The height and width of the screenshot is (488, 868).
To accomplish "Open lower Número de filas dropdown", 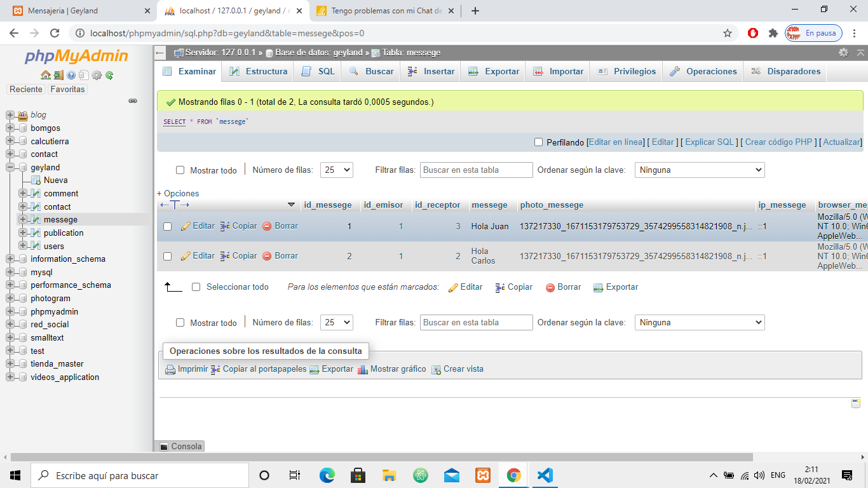I will [337, 323].
